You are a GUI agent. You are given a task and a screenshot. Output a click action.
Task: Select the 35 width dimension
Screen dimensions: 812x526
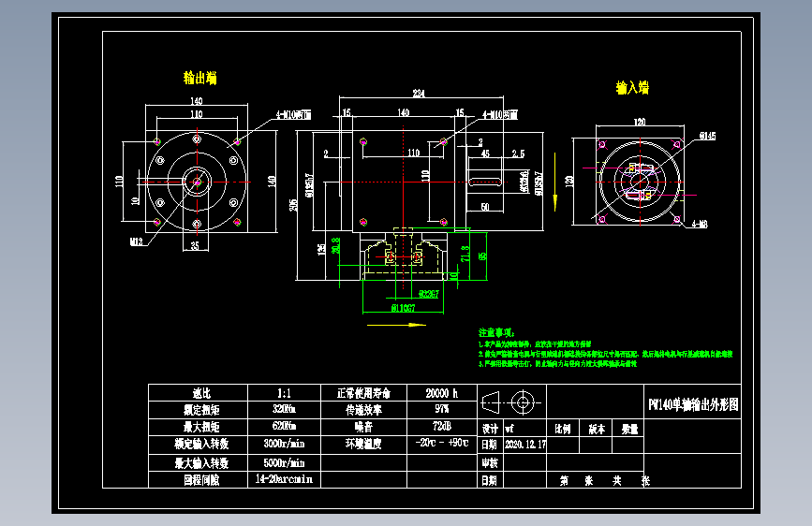pos(195,246)
